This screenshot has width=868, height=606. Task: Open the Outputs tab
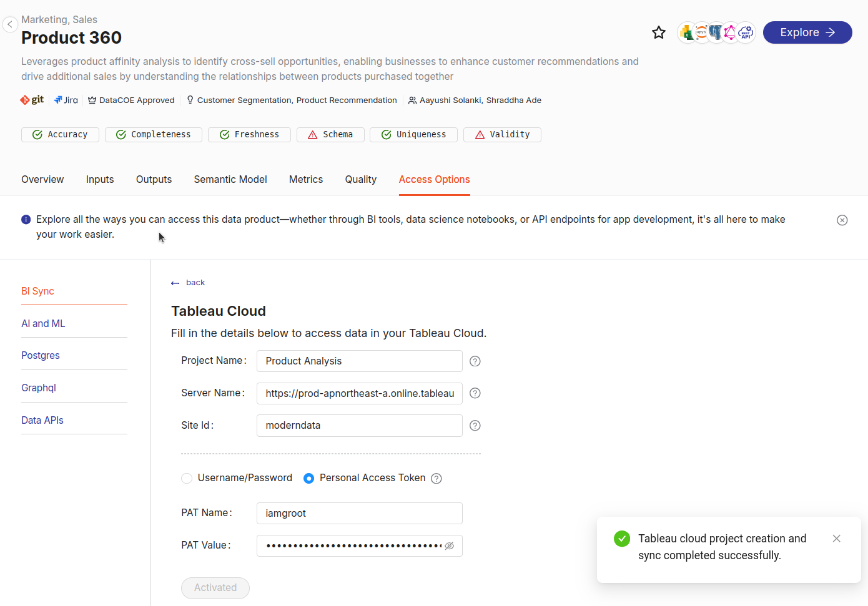[x=154, y=180]
